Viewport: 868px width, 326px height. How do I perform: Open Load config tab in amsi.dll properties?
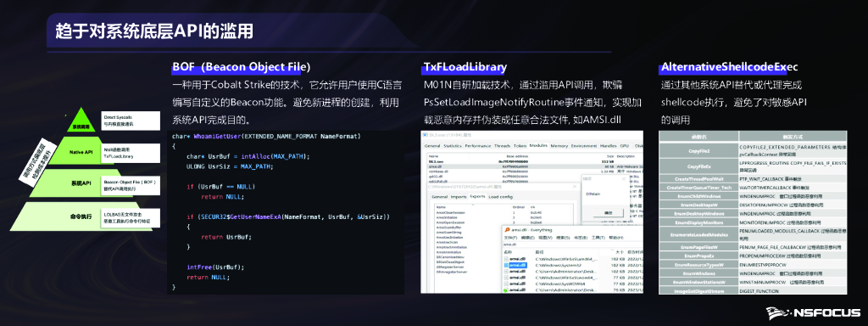[501, 197]
